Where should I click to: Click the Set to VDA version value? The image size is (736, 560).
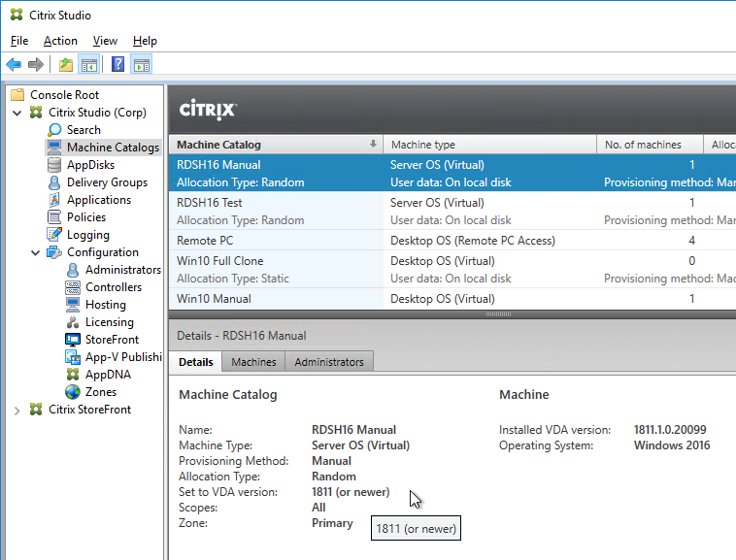(x=351, y=492)
